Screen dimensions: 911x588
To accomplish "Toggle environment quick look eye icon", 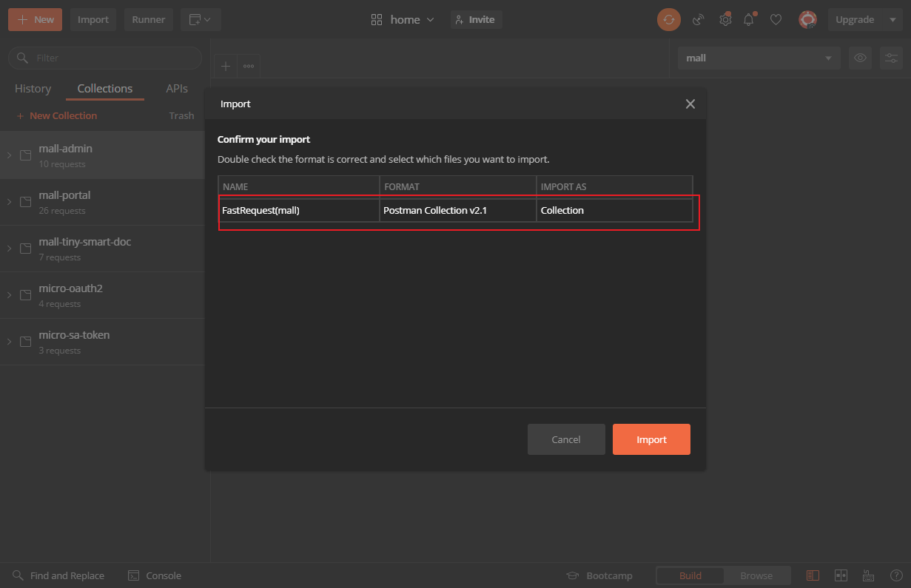I will tap(860, 58).
